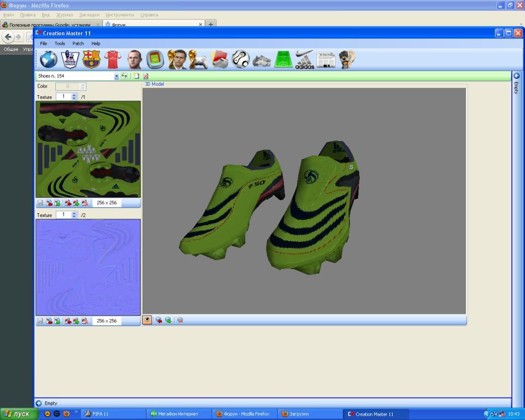Image resolution: width=525 pixels, height=420 pixels.
Task: Switch to the Форум tab in Firefox
Action: [x=154, y=24]
